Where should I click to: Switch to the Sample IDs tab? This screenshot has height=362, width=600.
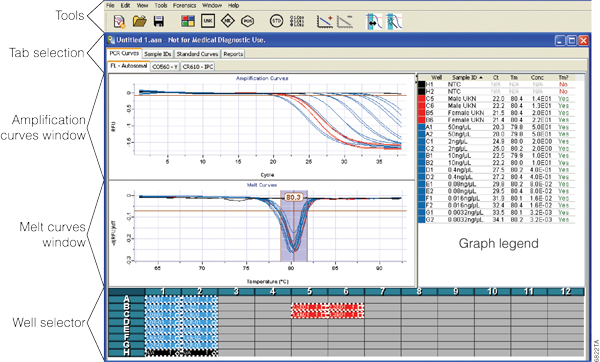[x=158, y=54]
